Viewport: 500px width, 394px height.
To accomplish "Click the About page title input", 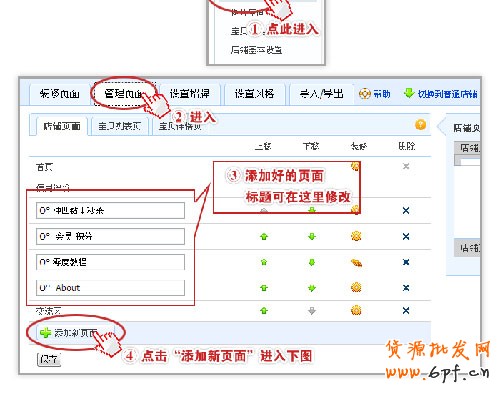I will point(110,288).
